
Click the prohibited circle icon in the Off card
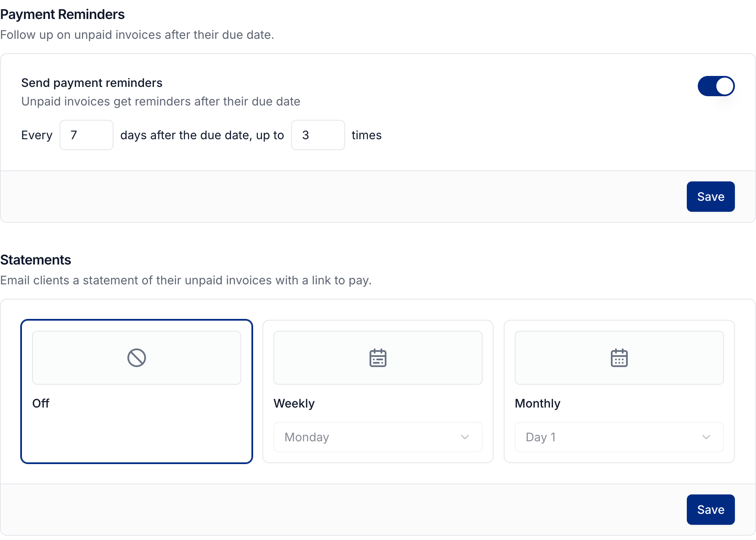pyautogui.click(x=137, y=358)
